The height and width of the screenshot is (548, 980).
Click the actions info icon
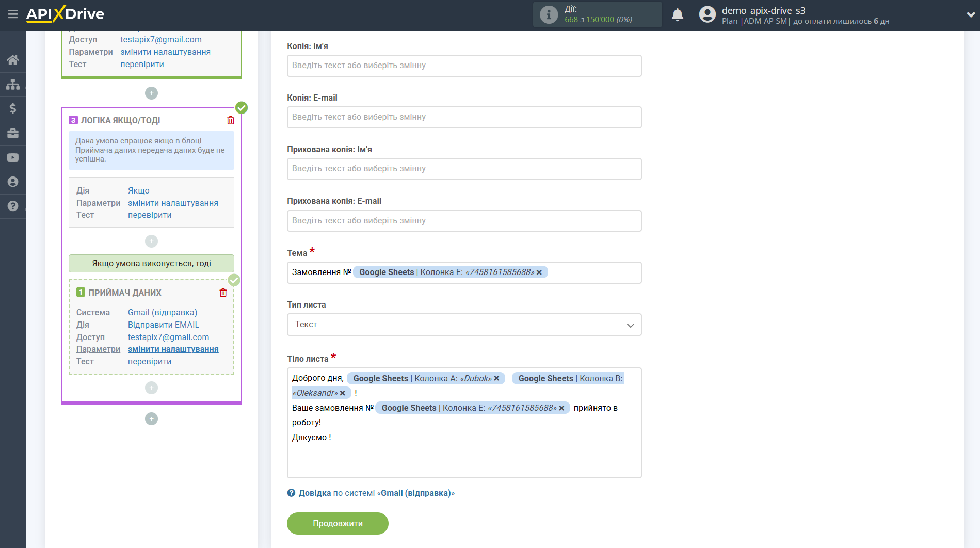(x=549, y=14)
